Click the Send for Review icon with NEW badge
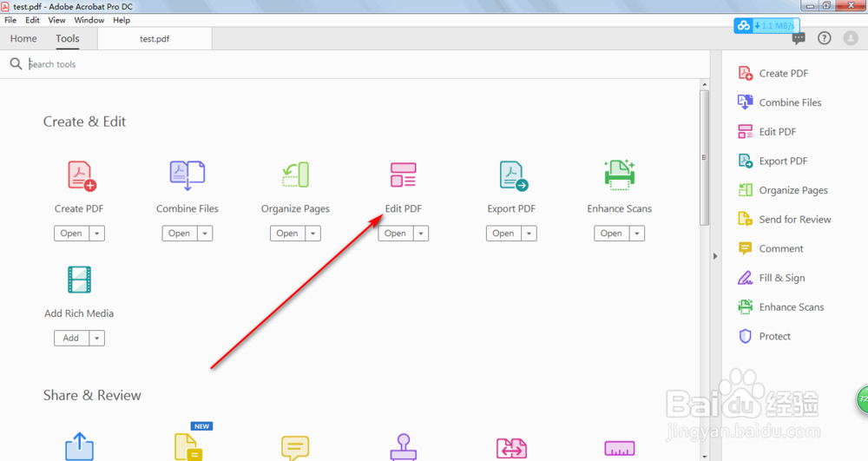Image resolution: width=868 pixels, height=461 pixels. [x=188, y=447]
